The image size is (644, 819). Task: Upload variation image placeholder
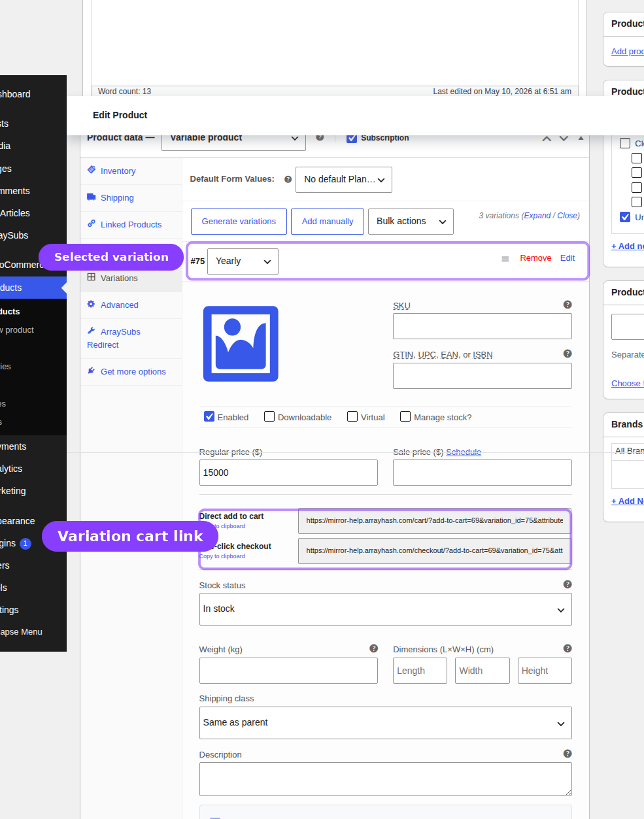pyautogui.click(x=241, y=344)
